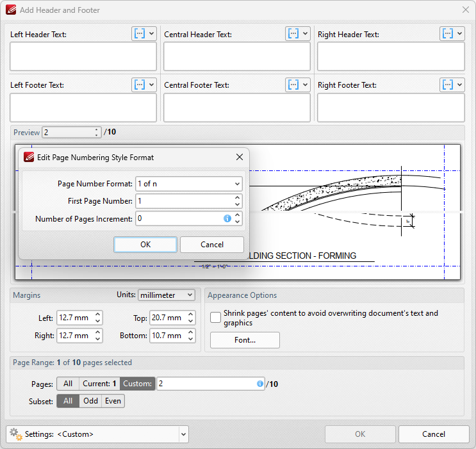
Task: Decrease Number of Pages Increment value
Action: pos(238,222)
